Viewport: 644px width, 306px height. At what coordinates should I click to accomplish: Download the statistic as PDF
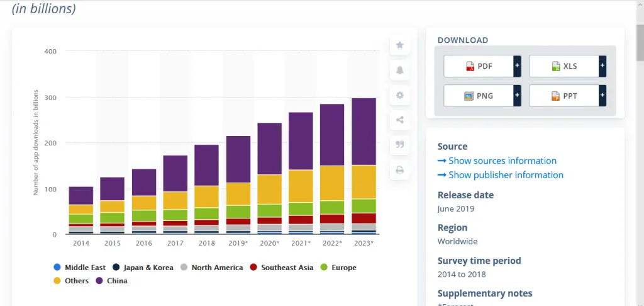pos(479,66)
